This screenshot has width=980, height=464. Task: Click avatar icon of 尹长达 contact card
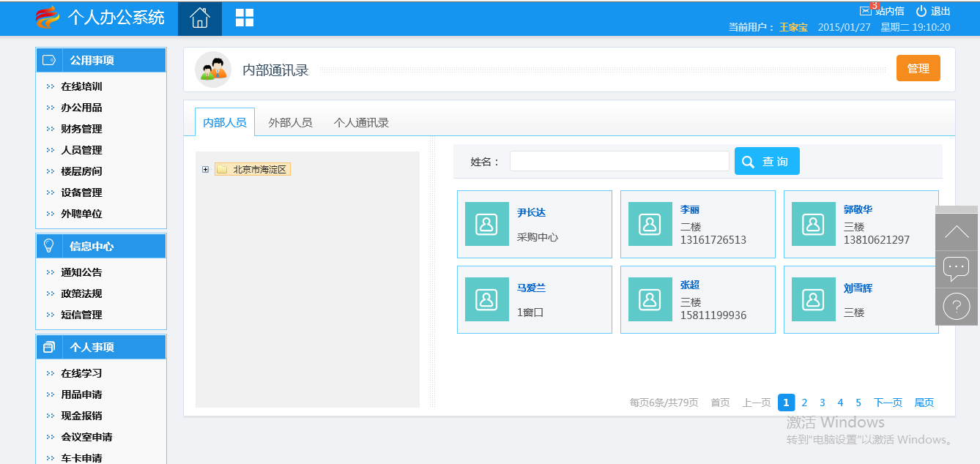click(x=487, y=224)
